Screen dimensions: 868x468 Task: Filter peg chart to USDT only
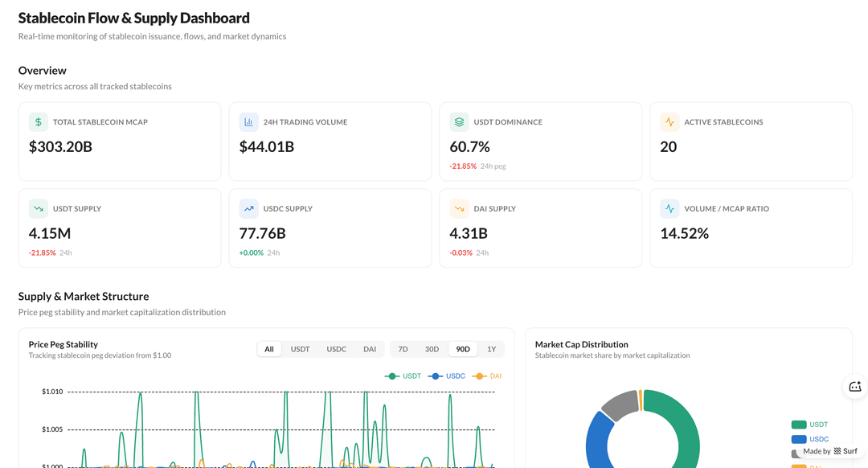300,349
